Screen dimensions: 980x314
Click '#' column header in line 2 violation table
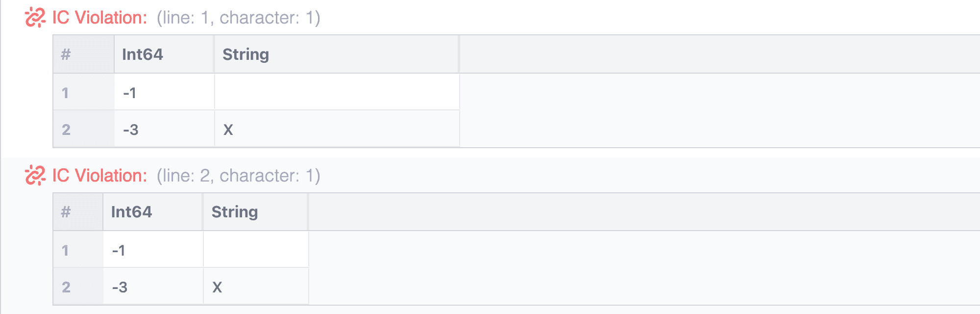[x=66, y=212]
